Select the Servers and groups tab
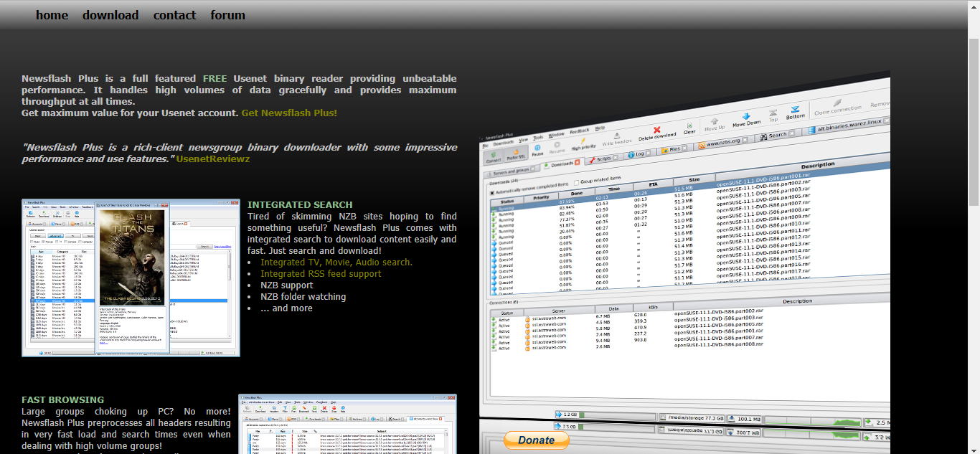 tap(511, 171)
